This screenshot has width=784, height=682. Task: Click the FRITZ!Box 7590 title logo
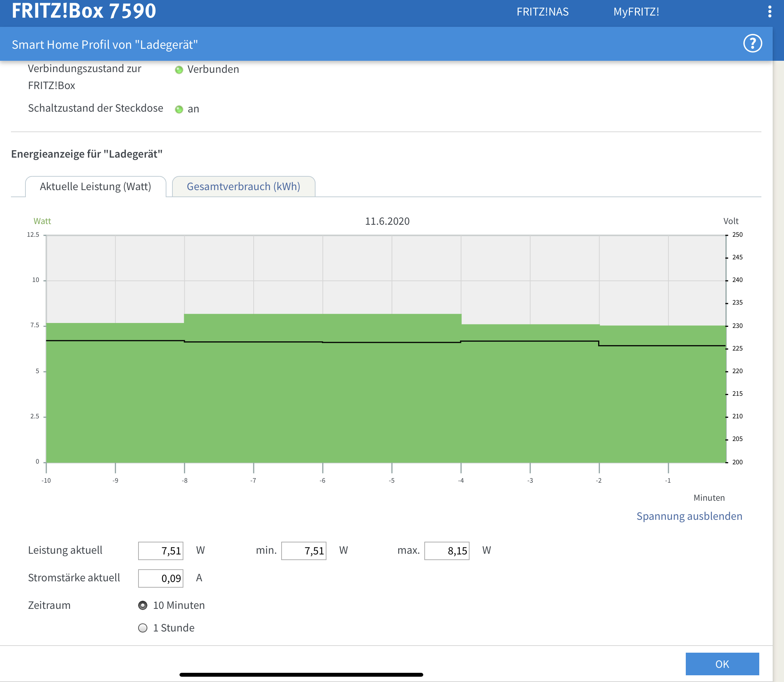[84, 11]
